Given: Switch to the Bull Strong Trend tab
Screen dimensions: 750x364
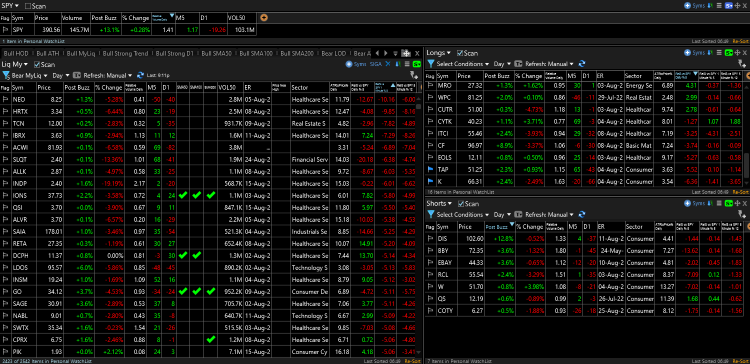Looking at the screenshot, I should click(125, 53).
